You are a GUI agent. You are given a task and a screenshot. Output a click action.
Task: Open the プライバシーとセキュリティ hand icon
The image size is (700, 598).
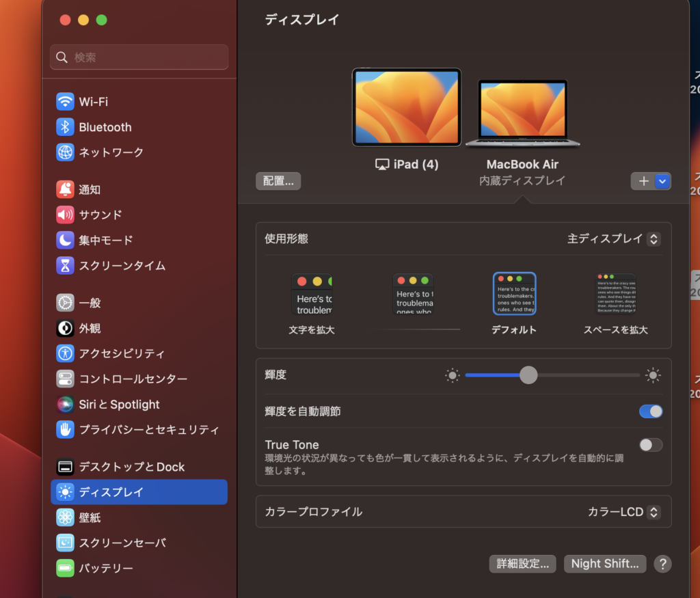pyautogui.click(x=65, y=430)
